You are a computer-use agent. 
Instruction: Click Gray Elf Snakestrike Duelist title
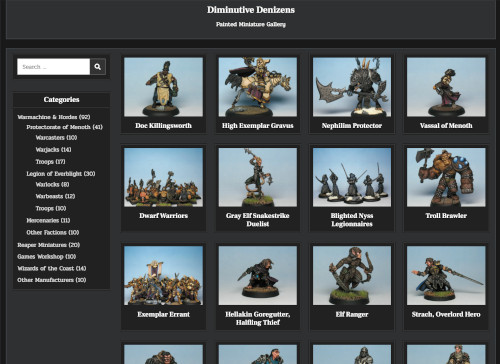point(258,220)
